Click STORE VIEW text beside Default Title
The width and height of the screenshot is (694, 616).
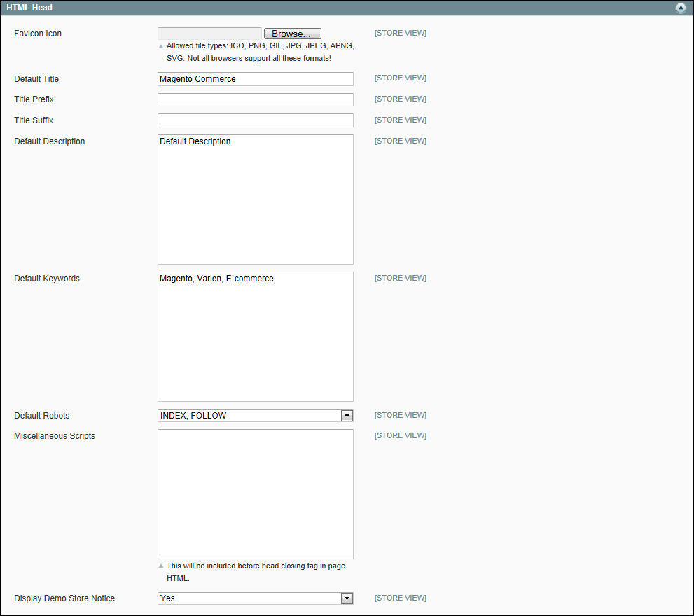tap(401, 78)
